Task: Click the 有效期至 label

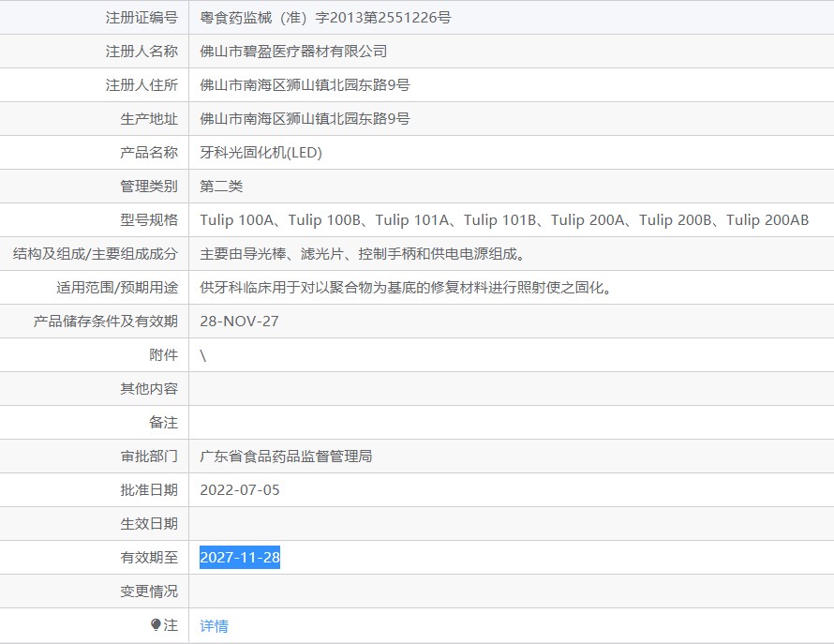Action: [x=149, y=557]
